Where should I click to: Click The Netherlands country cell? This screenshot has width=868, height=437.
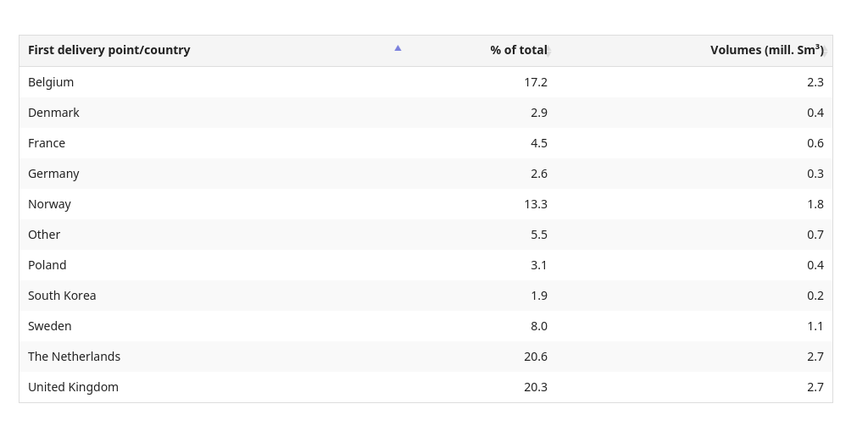click(x=75, y=357)
